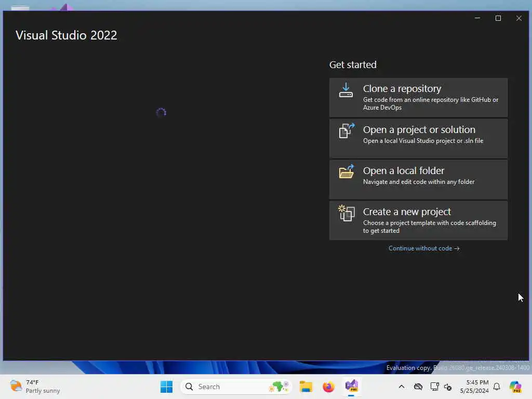Click the Get started heading
The width and height of the screenshot is (532, 399).
point(353,64)
